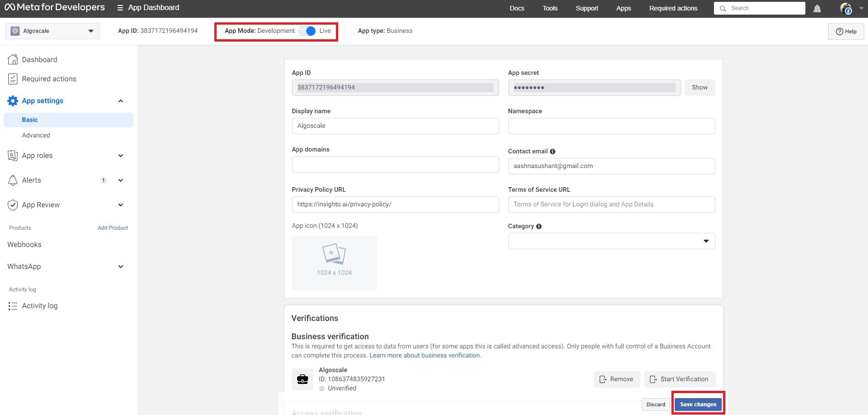Screen dimensions: 868x415
Task: Open Docs in the top navigation
Action: 517,8
